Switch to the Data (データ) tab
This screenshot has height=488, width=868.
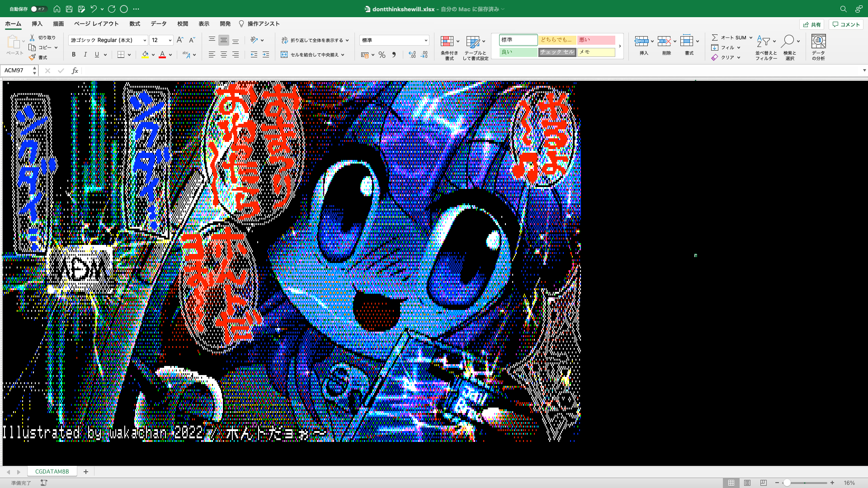pos(159,24)
